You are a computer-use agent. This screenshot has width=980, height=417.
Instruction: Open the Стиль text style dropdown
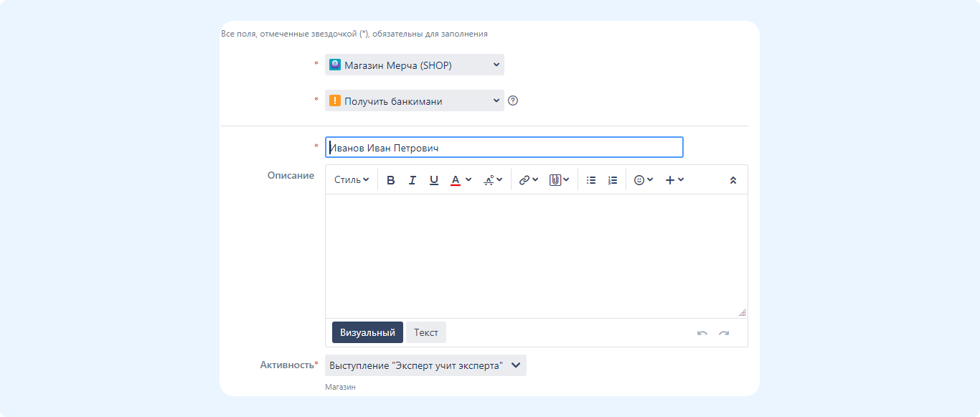[352, 180]
